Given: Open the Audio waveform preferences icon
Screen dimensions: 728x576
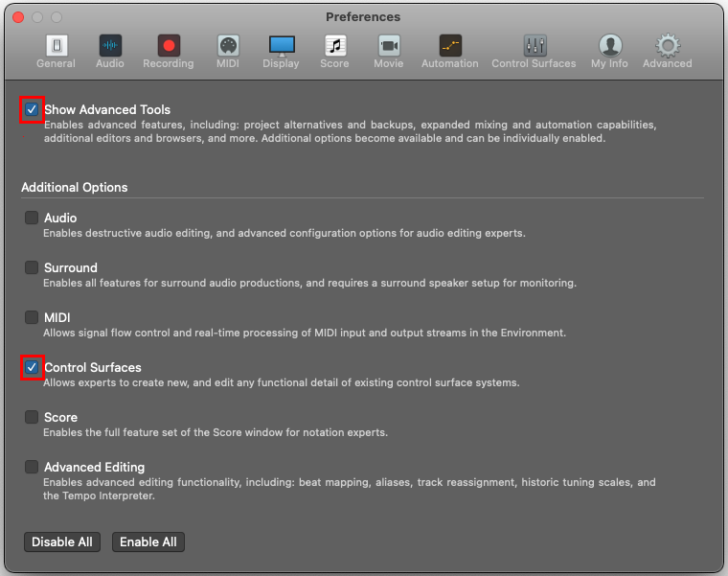Looking at the screenshot, I should pyautogui.click(x=110, y=45).
